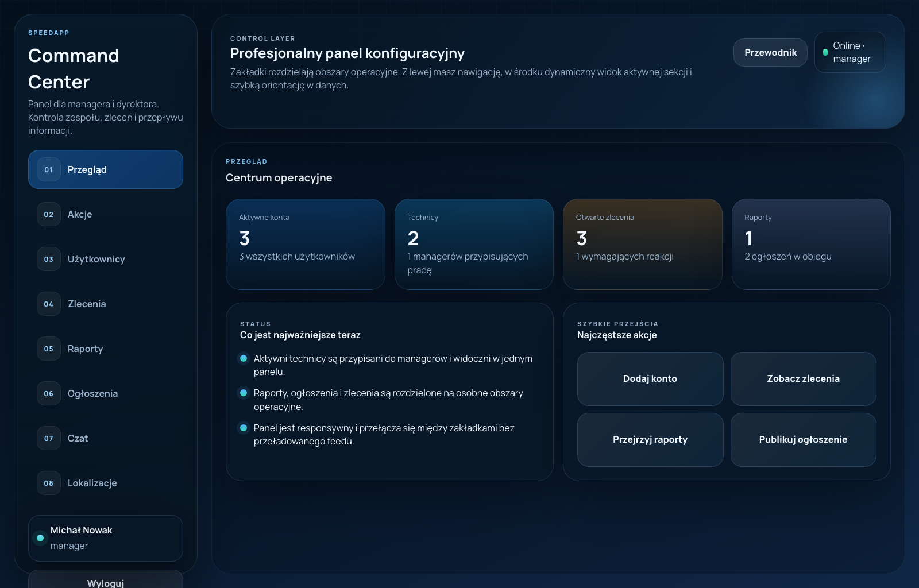Screen dimensions: 919x588
Task: Toggle the Online · manager status pill
Action: (x=850, y=52)
